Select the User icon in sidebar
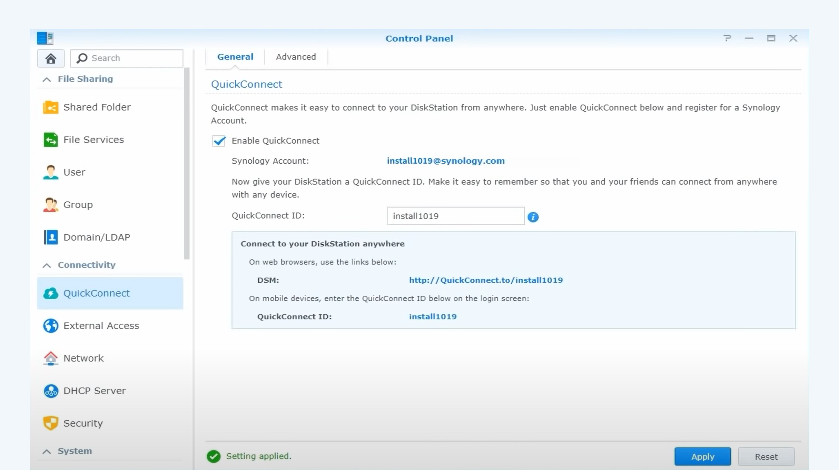Viewport: 840px width, 473px height. [x=51, y=172]
